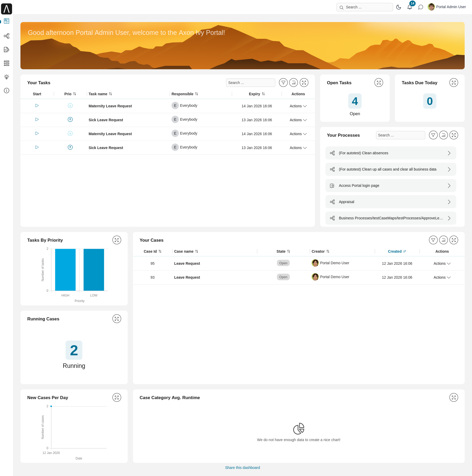The height and width of the screenshot is (476, 472).
Task: Open Actions dropdown for Sick Leave Request
Action: pyautogui.click(x=298, y=120)
